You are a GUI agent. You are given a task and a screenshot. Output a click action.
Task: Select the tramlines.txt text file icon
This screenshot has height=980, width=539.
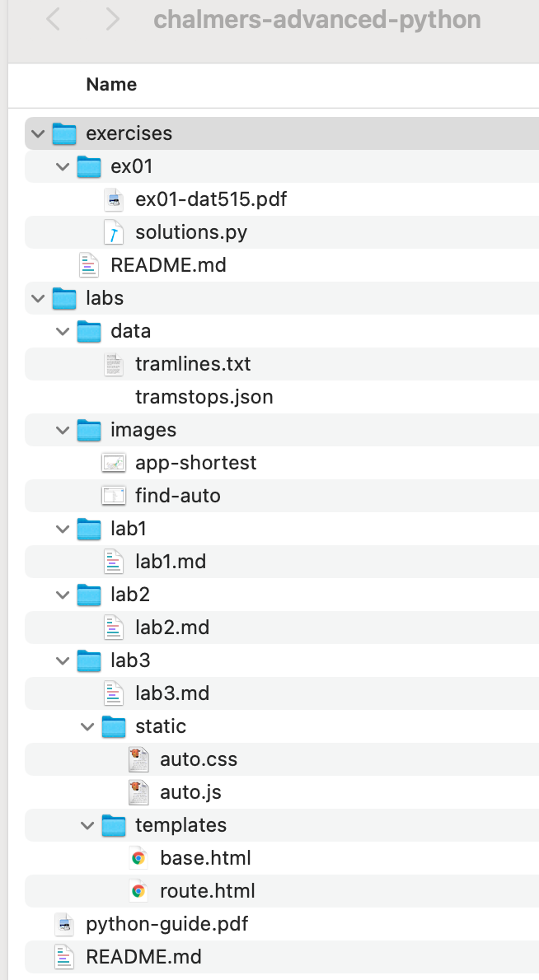pyautogui.click(x=113, y=364)
